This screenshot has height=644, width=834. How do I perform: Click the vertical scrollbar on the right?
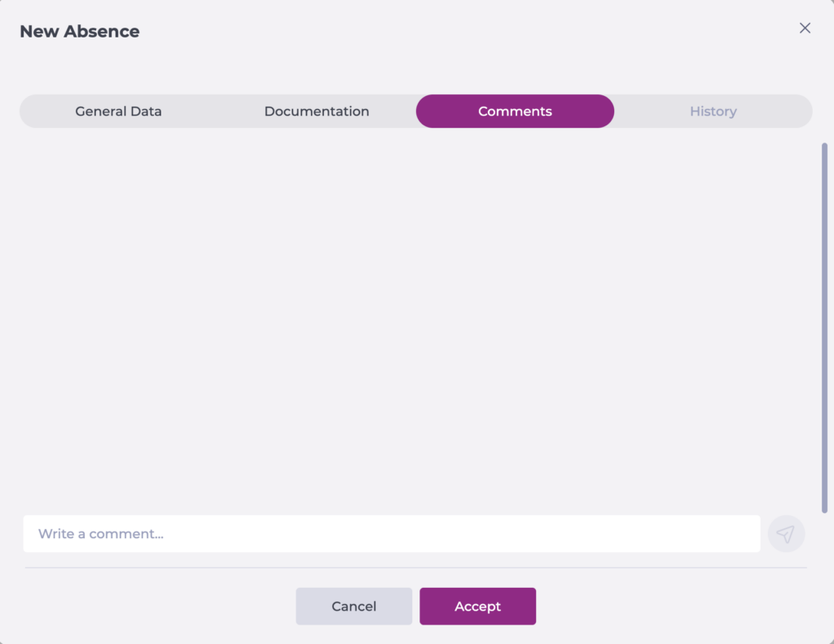[824, 326]
